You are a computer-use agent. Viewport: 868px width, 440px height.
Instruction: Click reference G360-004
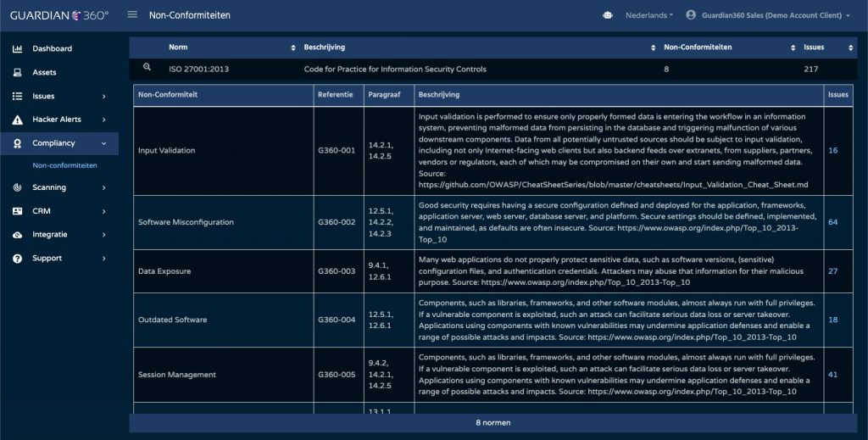(x=337, y=320)
